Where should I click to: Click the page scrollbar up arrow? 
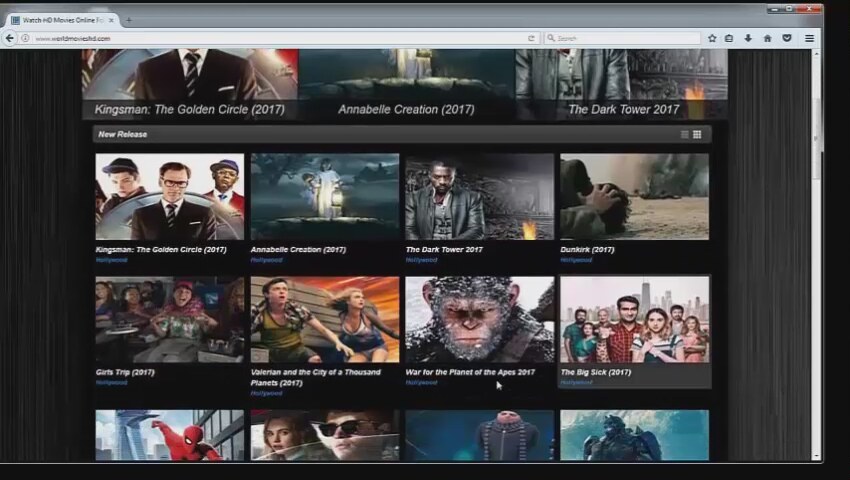click(816, 54)
